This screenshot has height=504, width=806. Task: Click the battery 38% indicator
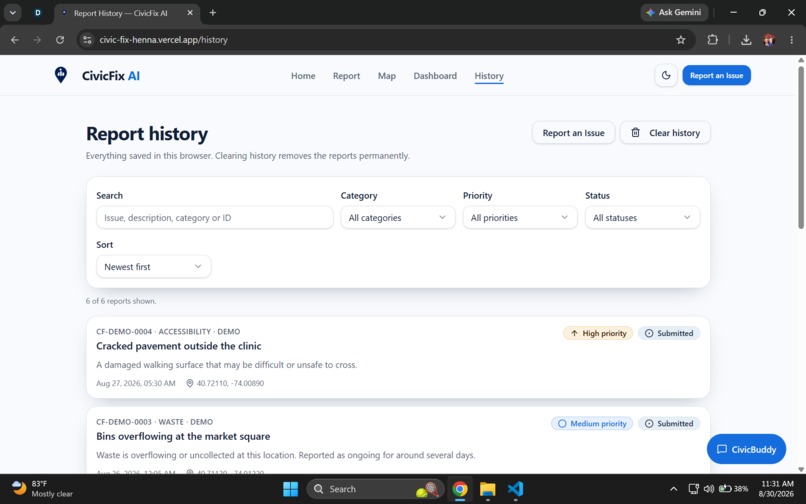[x=734, y=489]
